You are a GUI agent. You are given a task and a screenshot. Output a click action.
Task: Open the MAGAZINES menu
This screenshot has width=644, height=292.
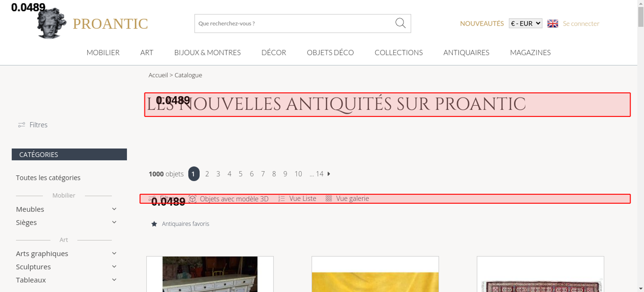tap(530, 52)
